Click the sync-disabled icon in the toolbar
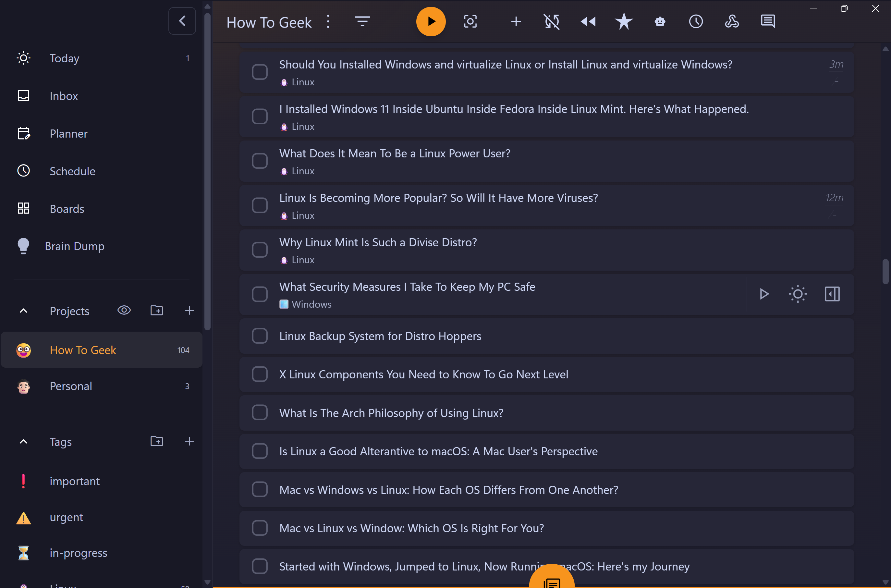This screenshot has height=588, width=891. click(x=552, y=21)
